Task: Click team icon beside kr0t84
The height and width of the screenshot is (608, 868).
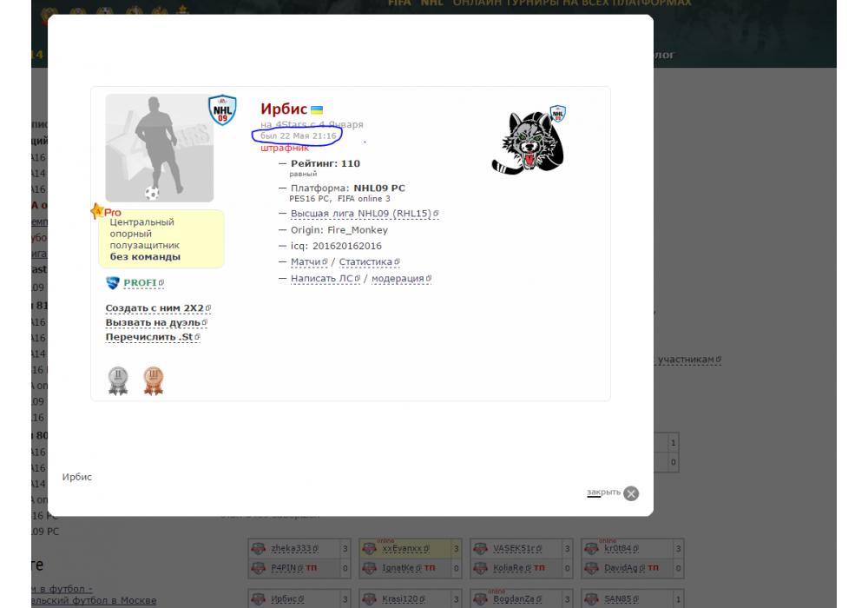Action: (592, 548)
